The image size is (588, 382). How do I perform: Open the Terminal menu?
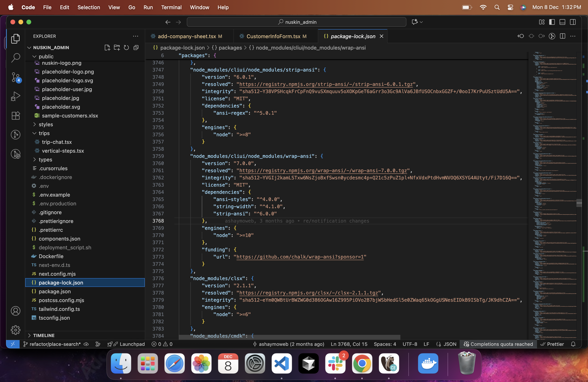tap(171, 7)
